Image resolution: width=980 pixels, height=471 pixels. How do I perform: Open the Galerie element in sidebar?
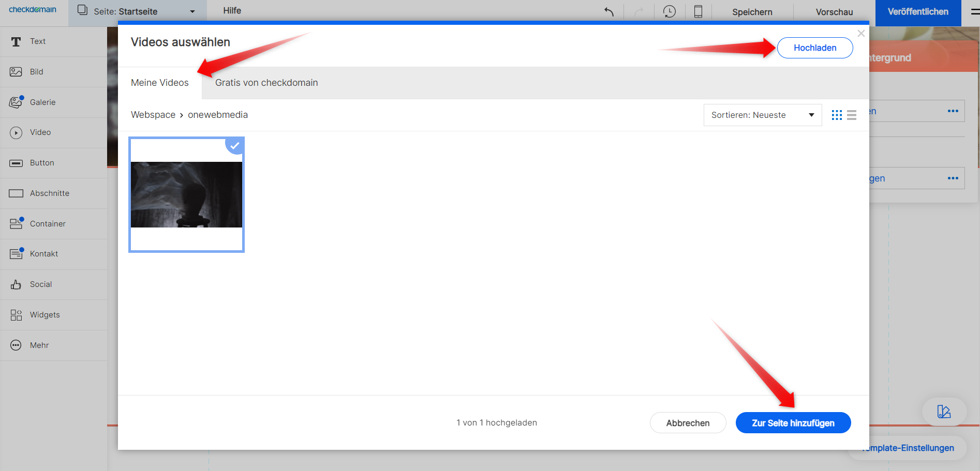[x=42, y=102]
